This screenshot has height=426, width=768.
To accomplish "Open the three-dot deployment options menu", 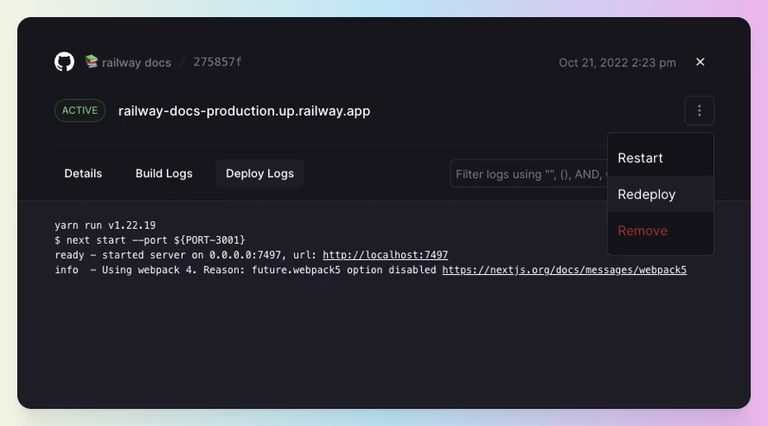I will 699,111.
